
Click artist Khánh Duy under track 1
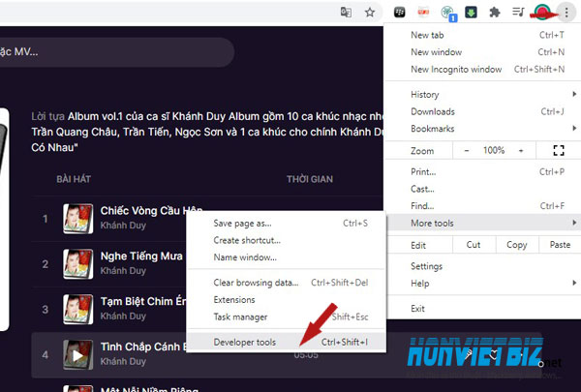point(123,226)
